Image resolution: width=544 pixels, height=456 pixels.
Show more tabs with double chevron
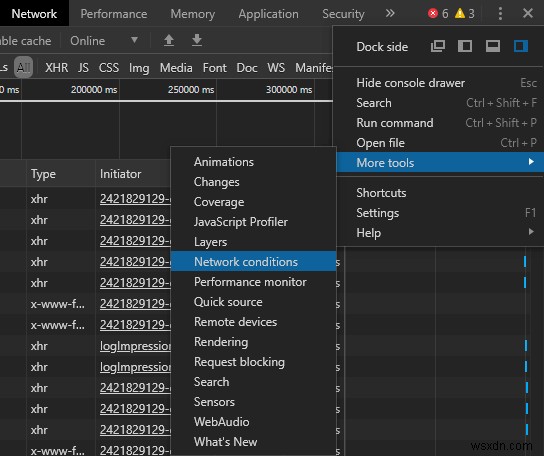click(x=390, y=14)
